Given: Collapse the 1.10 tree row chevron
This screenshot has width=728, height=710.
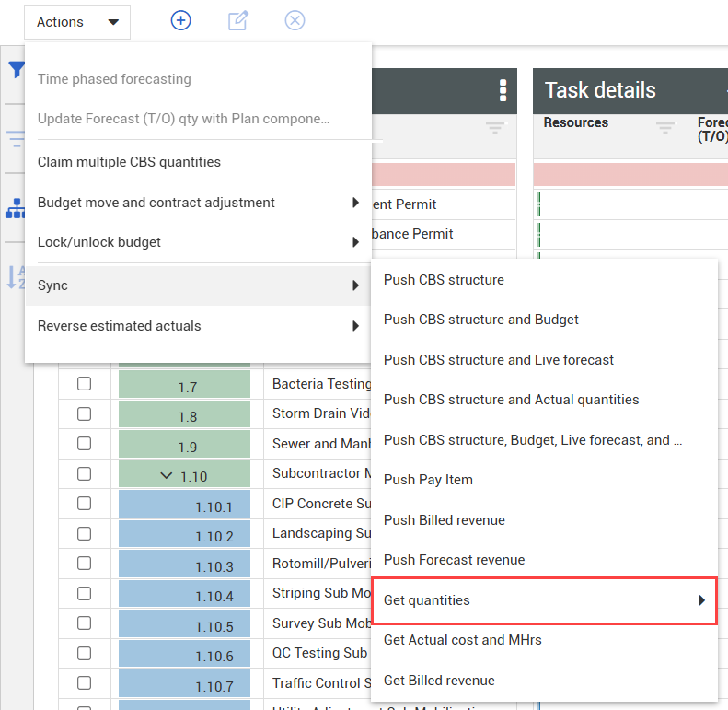Looking at the screenshot, I should click(x=166, y=475).
